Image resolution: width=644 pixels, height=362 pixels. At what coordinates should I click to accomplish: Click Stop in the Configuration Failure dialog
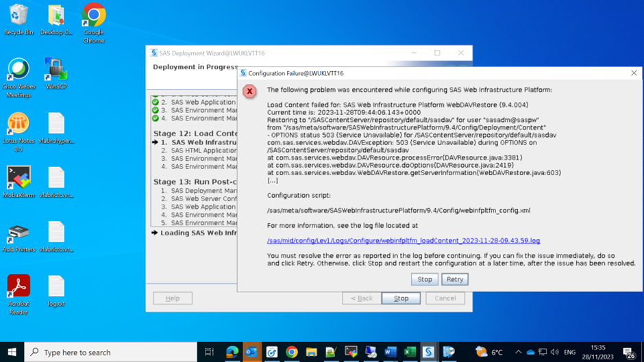click(425, 279)
